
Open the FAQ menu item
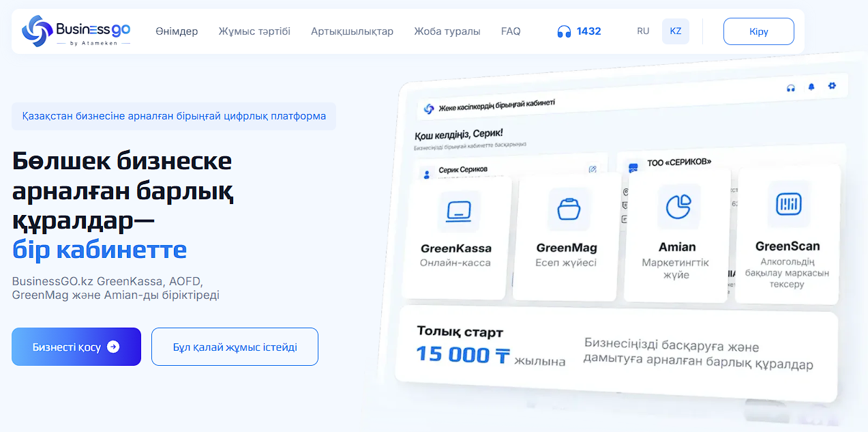pos(511,31)
